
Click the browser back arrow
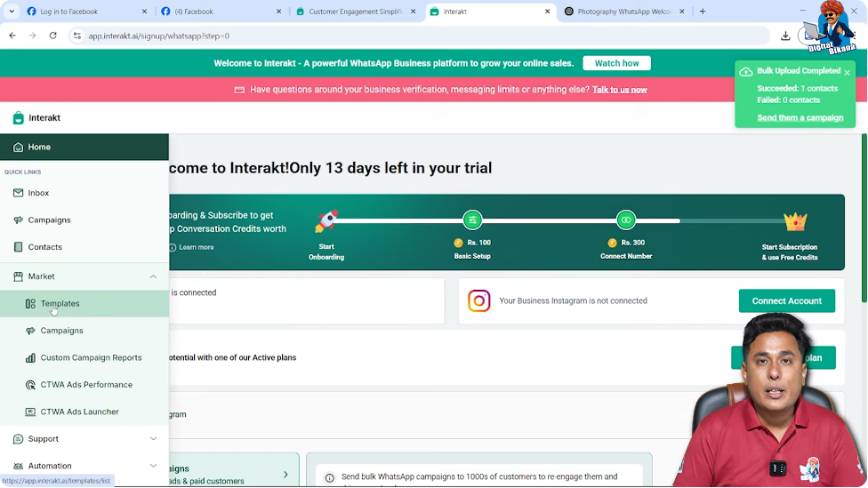[12, 36]
